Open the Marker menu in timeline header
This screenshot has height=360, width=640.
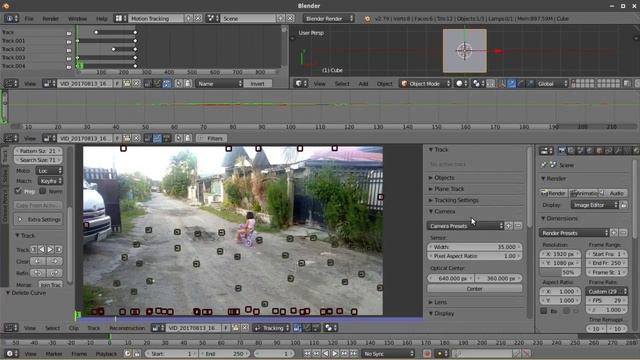(x=54, y=354)
